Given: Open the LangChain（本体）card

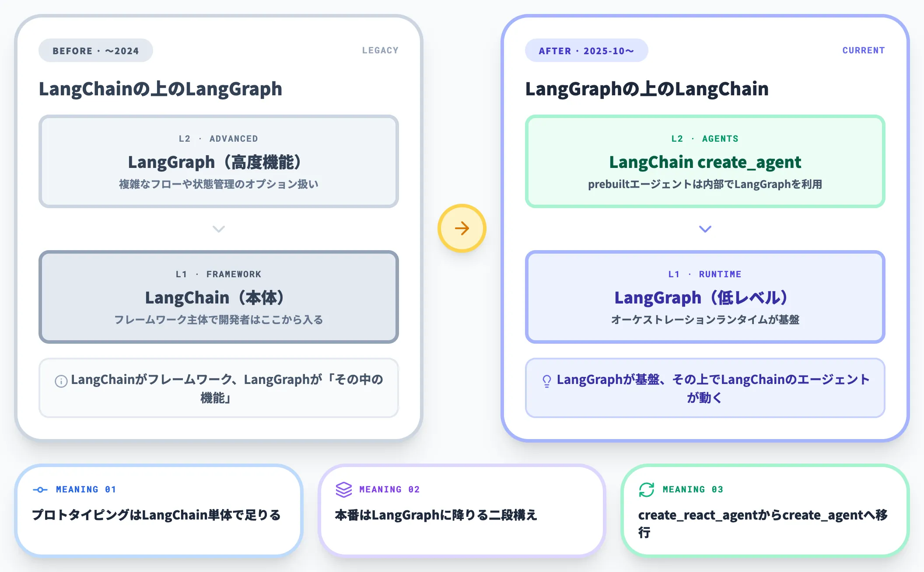Looking at the screenshot, I should point(219,297).
